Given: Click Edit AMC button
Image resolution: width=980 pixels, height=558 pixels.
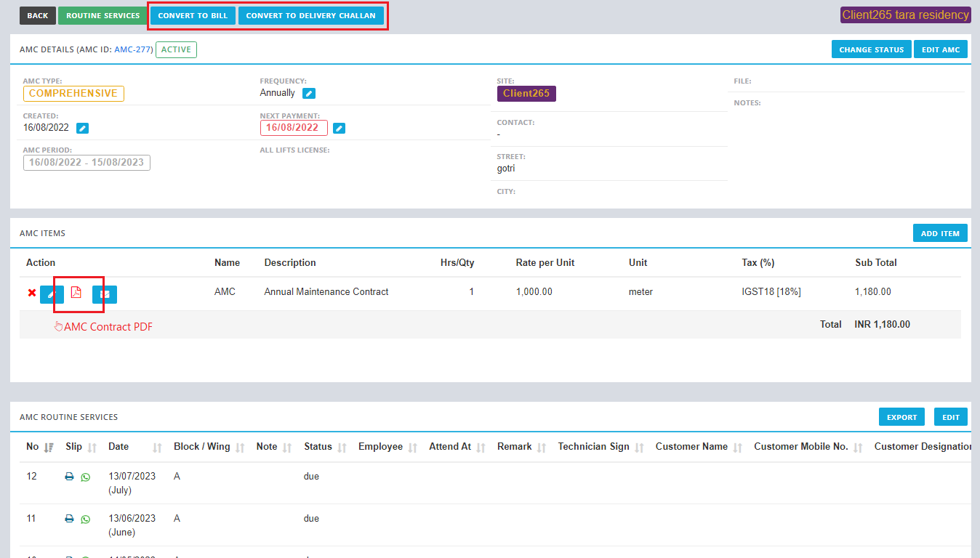Looking at the screenshot, I should point(941,49).
